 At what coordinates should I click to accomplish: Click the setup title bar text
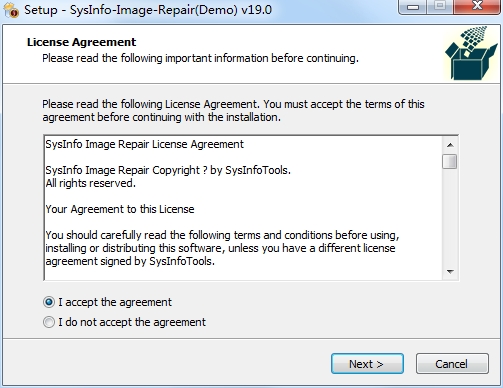(148, 10)
